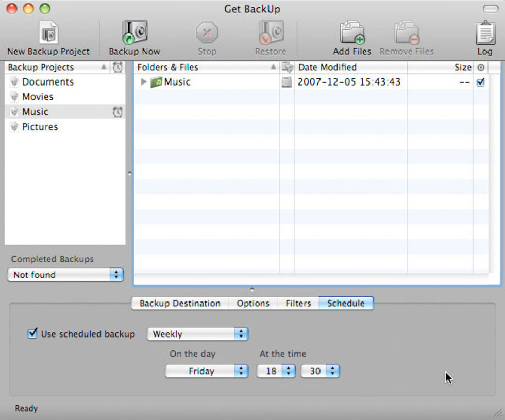This screenshot has height=420, width=505.
Task: Start backup with Backup Now icon
Action: tap(134, 33)
